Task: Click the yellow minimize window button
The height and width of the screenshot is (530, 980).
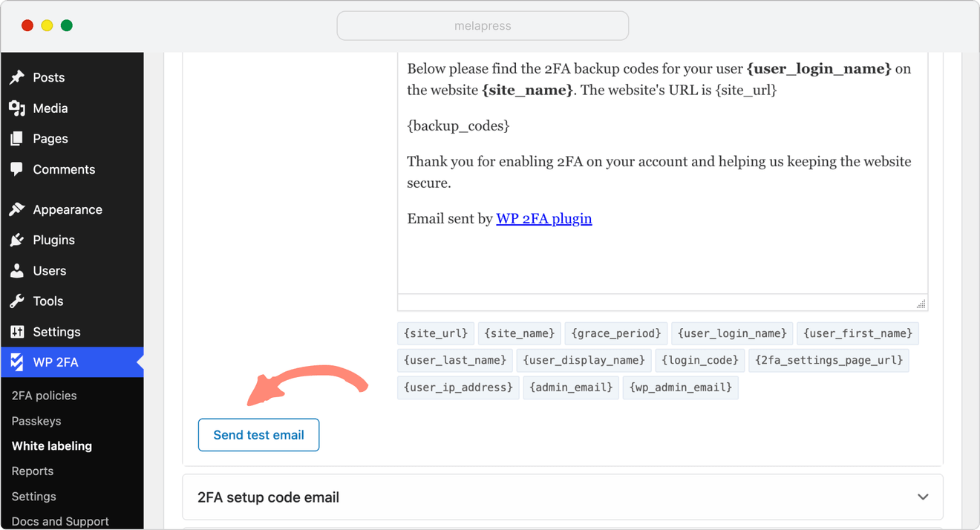Action: [47, 26]
